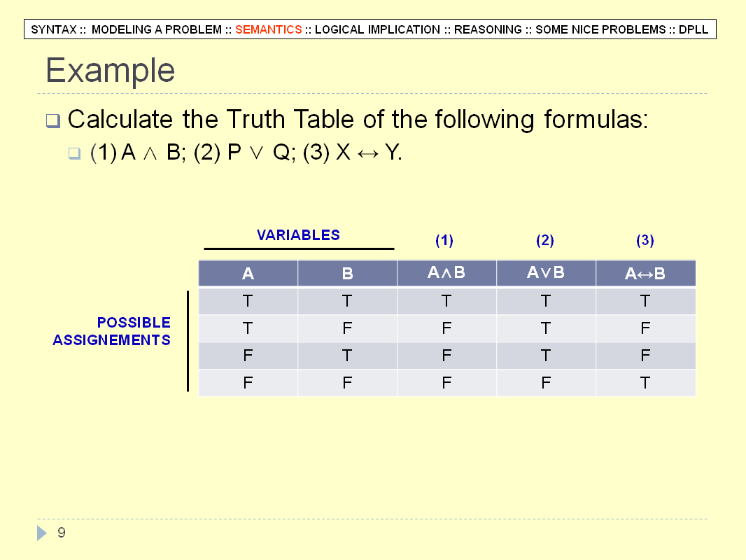Click the SYNTAX section in the header bar
Viewport: 746px width, 560px height.
coord(54,29)
